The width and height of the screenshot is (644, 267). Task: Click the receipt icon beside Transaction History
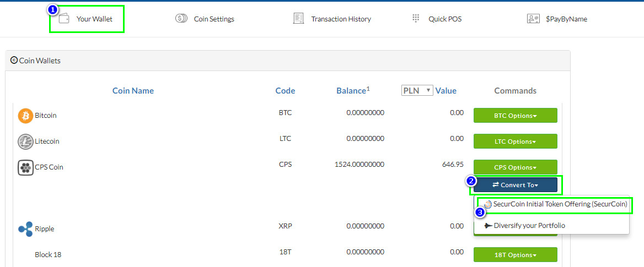298,19
